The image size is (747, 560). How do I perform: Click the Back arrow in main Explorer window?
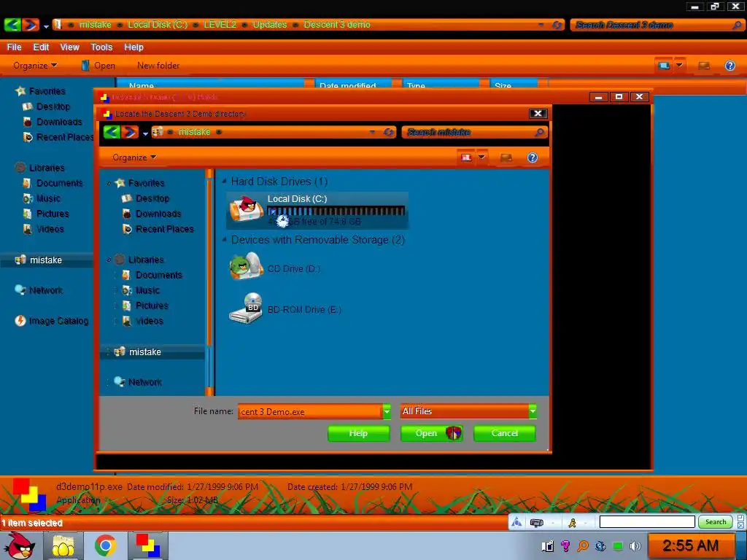pos(12,24)
